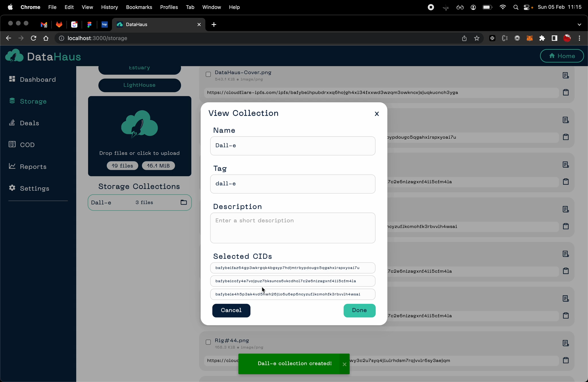The width and height of the screenshot is (588, 382).
Task: Open the Apple menu
Action: (x=10, y=7)
